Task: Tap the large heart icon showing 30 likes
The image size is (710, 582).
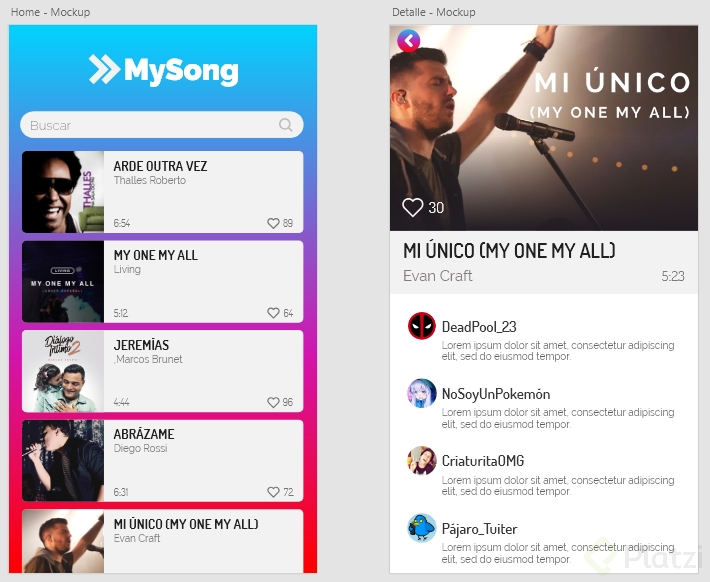Action: click(413, 207)
